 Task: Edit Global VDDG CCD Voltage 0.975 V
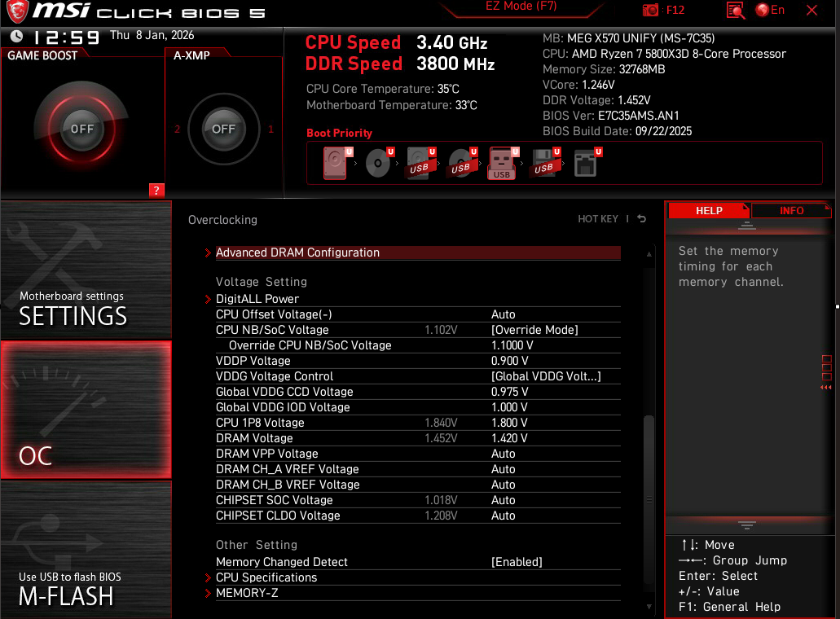pos(509,392)
